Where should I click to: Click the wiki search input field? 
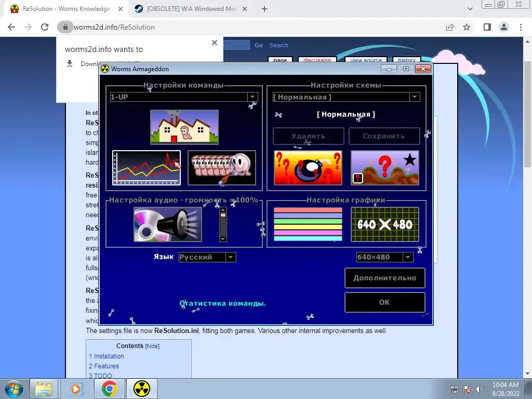pos(236,45)
